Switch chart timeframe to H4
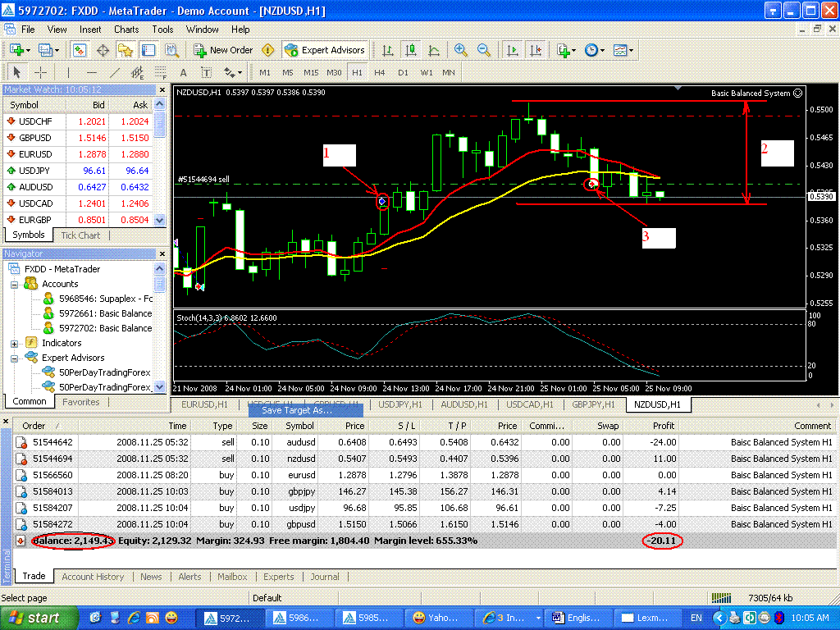This screenshot has height=630, width=840. (380, 72)
